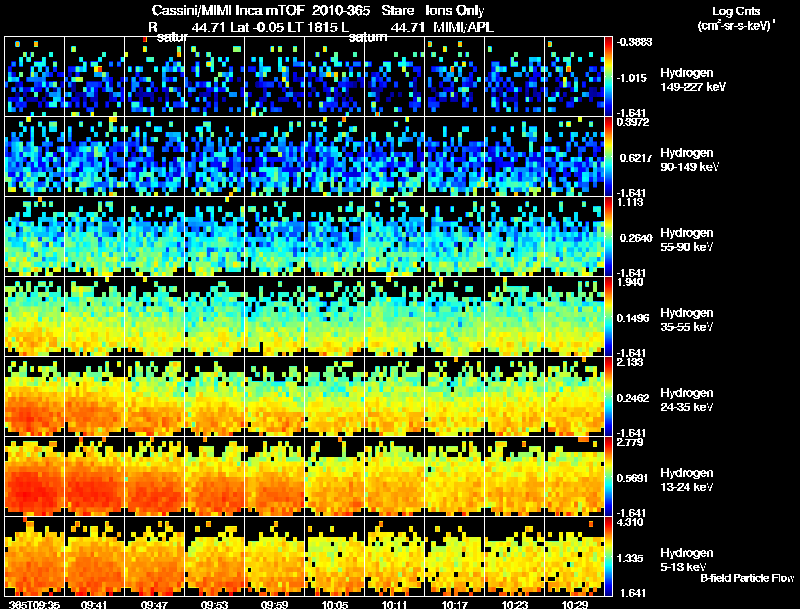
Task: Click the color scale bar for 24-35 keV
Action: pyautogui.click(x=608, y=396)
